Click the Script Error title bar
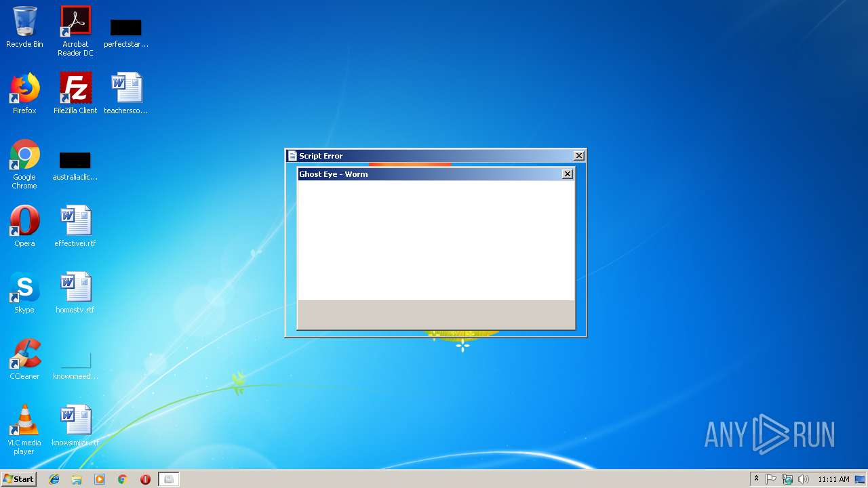 [x=436, y=156]
